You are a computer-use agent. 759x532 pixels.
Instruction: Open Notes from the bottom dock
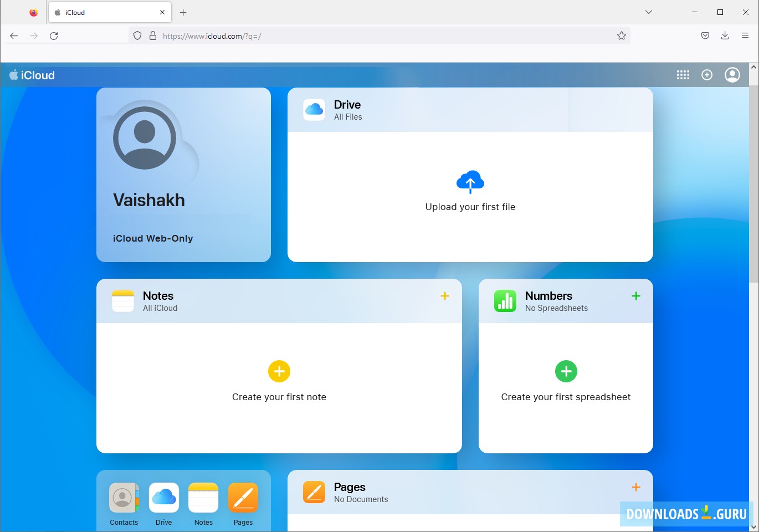[x=203, y=497]
